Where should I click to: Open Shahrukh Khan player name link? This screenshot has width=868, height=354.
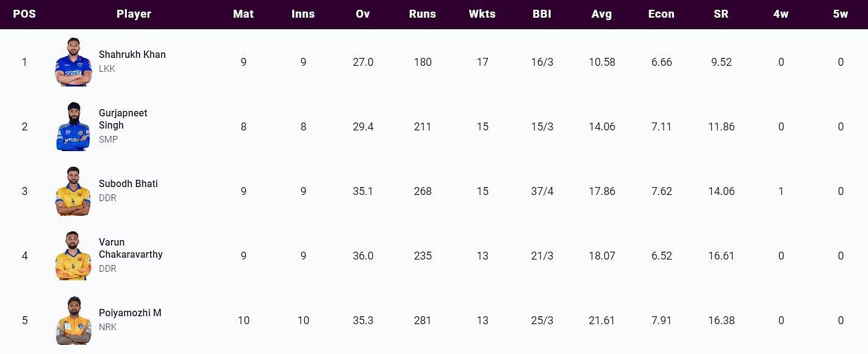[132, 54]
